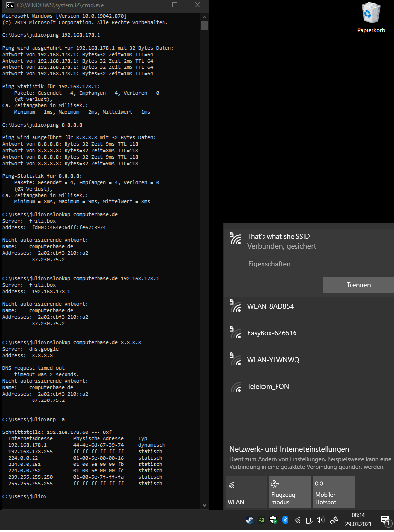Open the Steam tray icon
The image size is (394, 532).
(249, 520)
